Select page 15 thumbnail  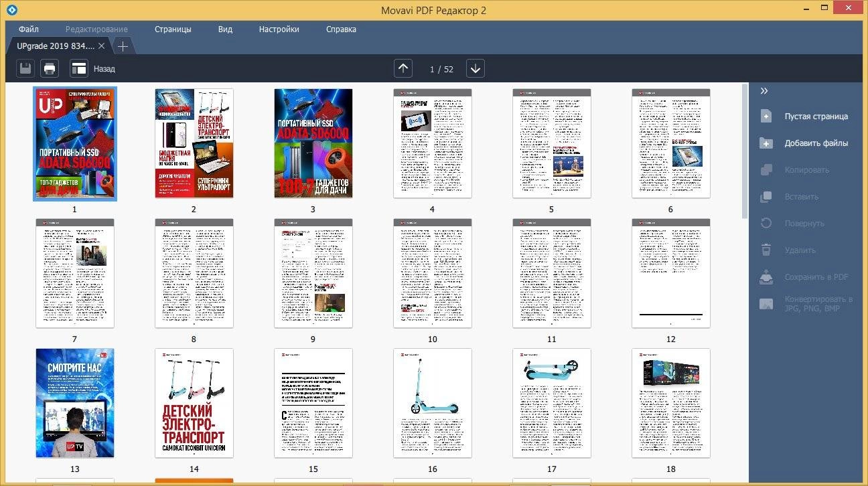(x=313, y=403)
